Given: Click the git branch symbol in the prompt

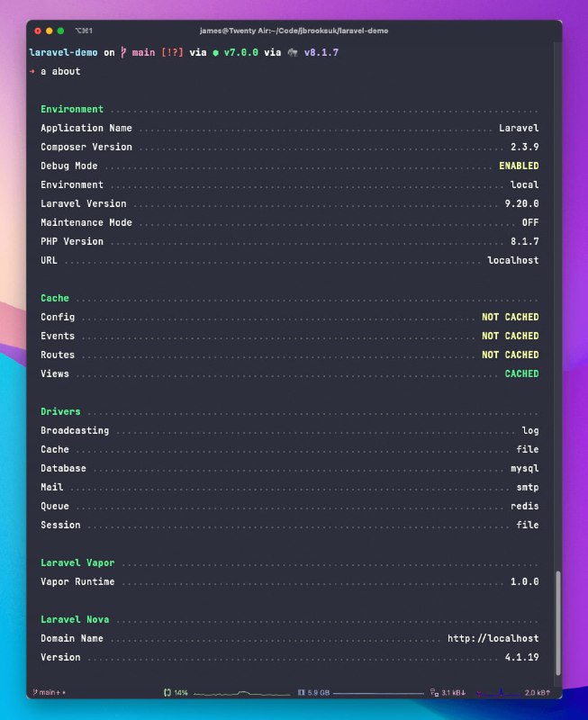Looking at the screenshot, I should 123,52.
